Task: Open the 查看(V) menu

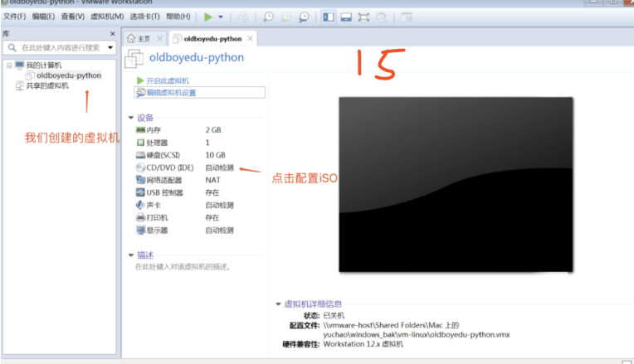Action: (73, 17)
